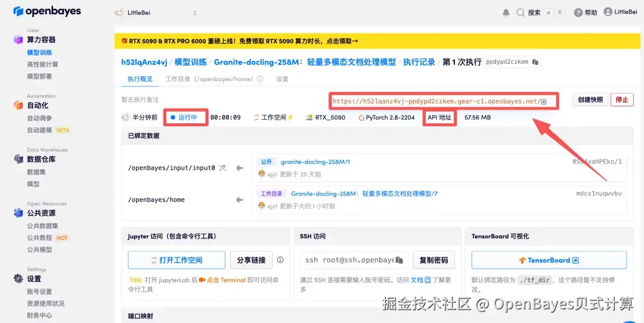
Task: Open 公共教程 HOT in the sidebar
Action: pos(48,238)
